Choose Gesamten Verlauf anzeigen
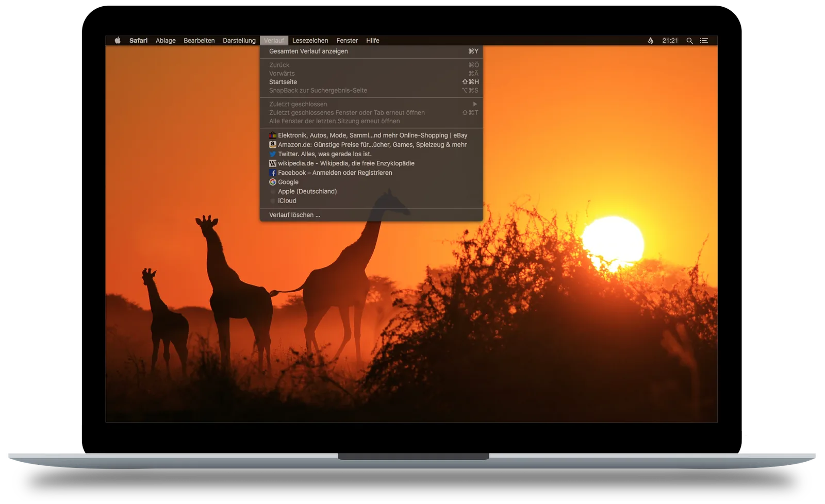This screenshot has width=825, height=504. (371, 51)
